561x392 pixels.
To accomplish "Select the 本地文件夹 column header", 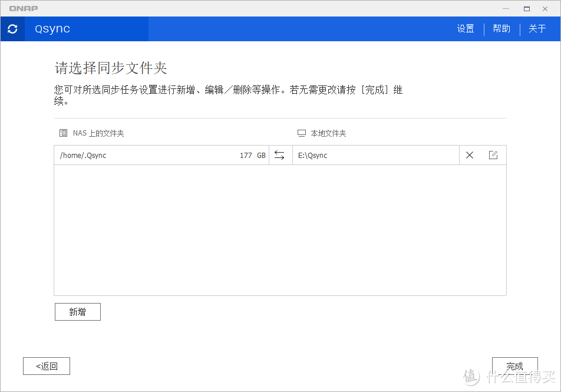I will coord(328,133).
